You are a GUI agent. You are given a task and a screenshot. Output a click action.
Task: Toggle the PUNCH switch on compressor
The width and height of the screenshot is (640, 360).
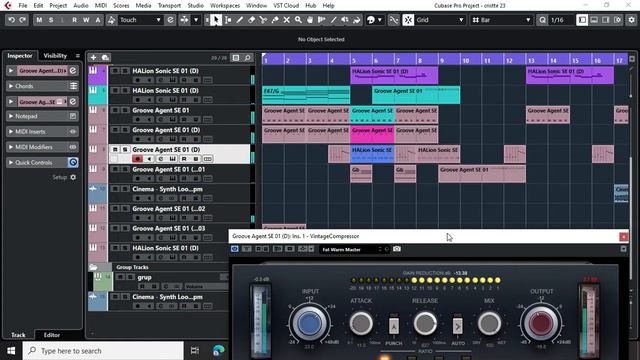[393, 326]
